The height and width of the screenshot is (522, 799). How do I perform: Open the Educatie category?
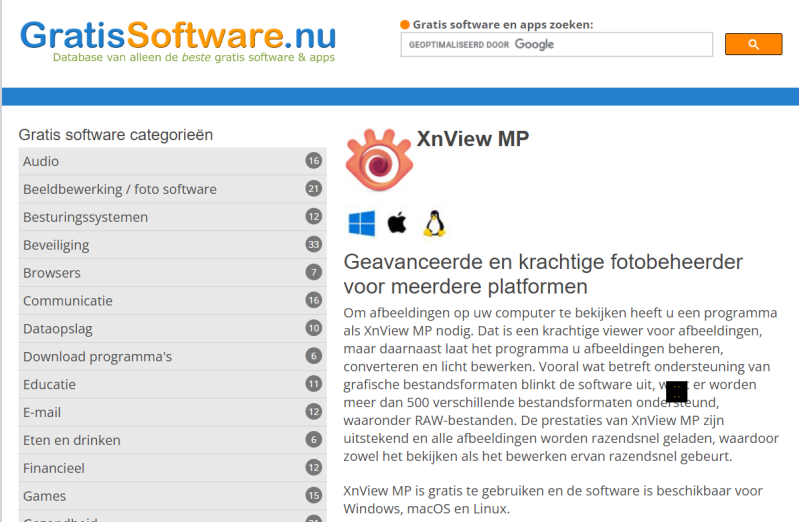coord(172,384)
